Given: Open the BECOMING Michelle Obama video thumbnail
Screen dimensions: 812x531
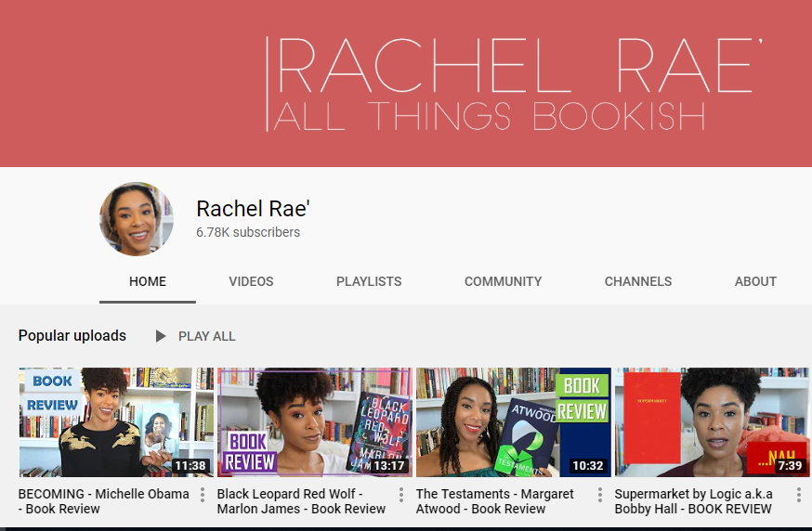Looking at the screenshot, I should 116,422.
